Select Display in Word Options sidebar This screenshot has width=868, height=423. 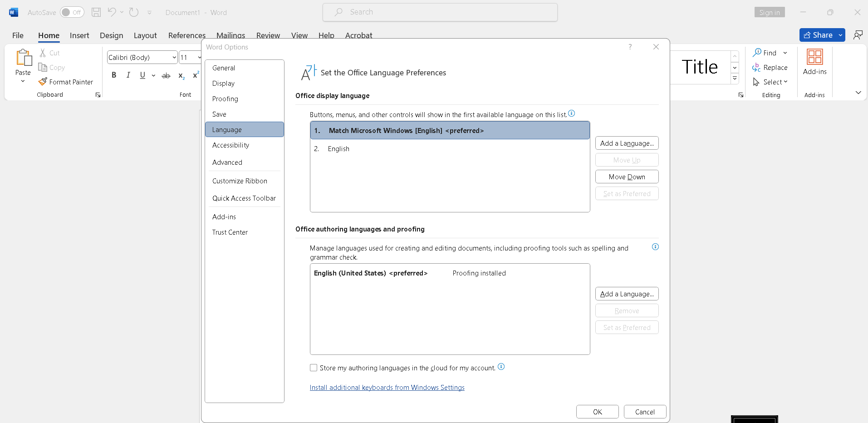point(245,84)
